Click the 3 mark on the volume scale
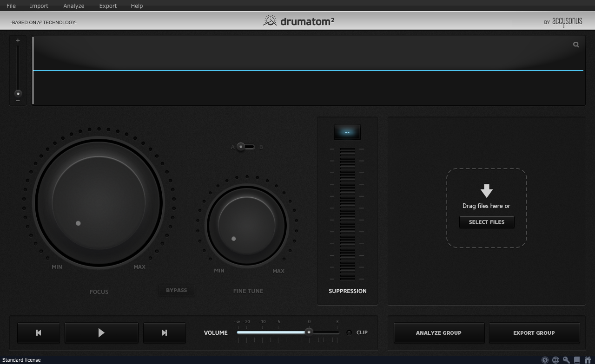The image size is (595, 364). click(337, 321)
